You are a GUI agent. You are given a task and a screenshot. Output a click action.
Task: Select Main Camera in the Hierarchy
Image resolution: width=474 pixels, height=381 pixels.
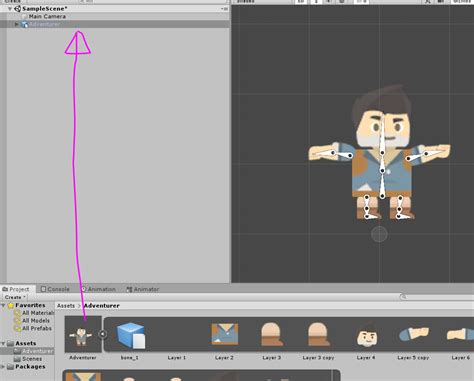point(47,16)
